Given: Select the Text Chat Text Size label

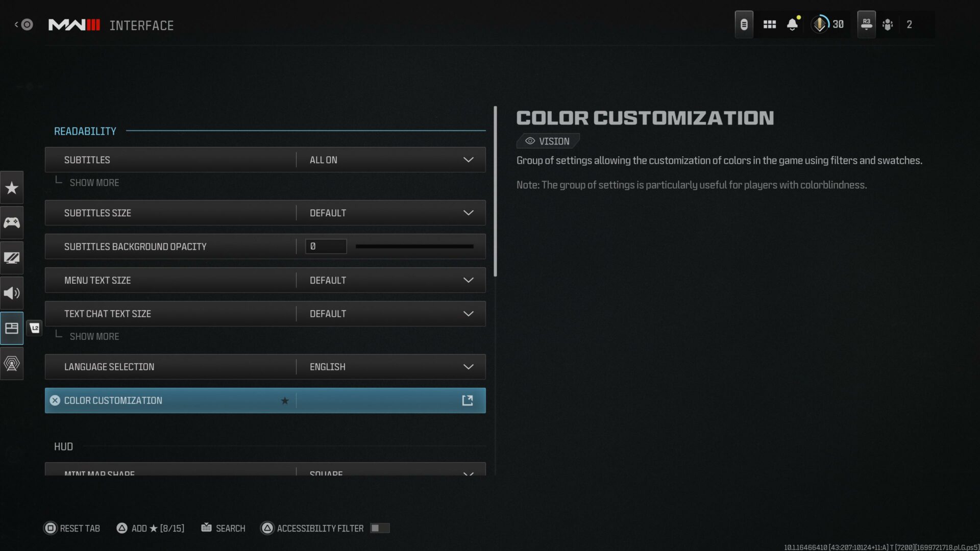Looking at the screenshot, I should coord(108,314).
